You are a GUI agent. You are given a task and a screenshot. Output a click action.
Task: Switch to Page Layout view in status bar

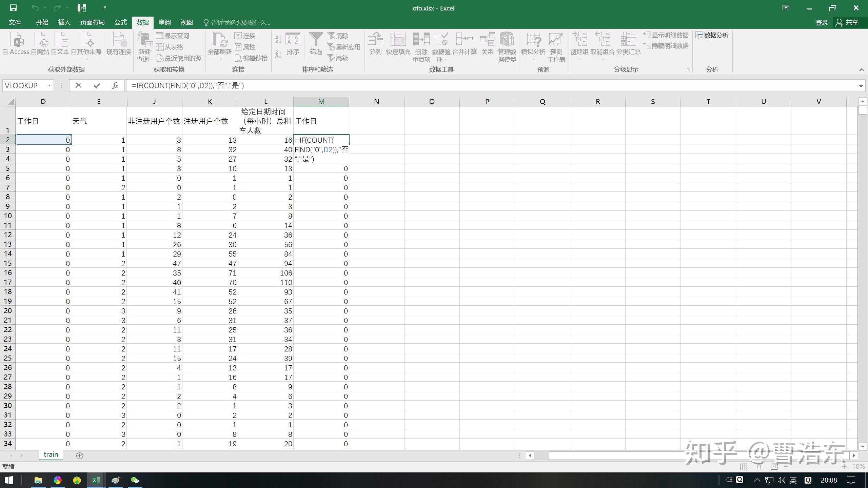click(x=759, y=467)
